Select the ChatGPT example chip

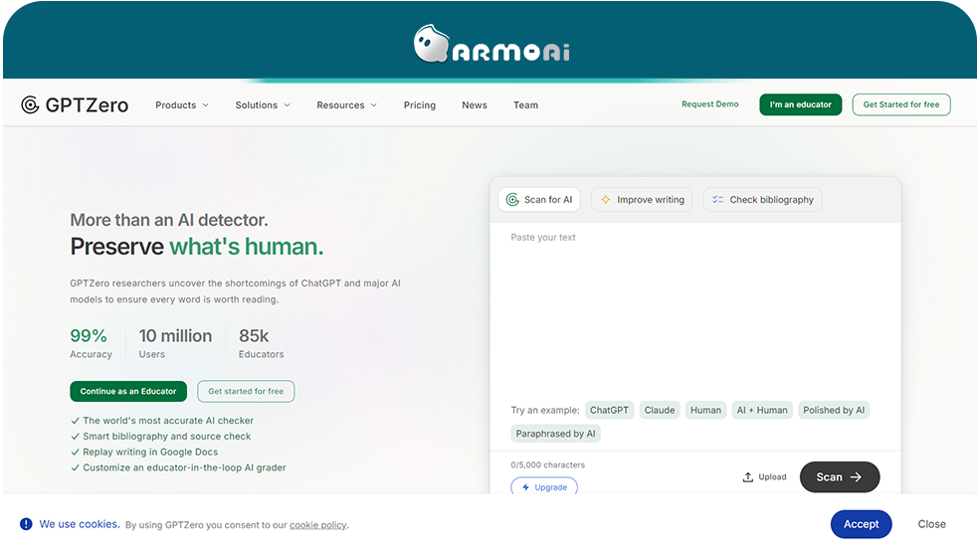point(609,410)
